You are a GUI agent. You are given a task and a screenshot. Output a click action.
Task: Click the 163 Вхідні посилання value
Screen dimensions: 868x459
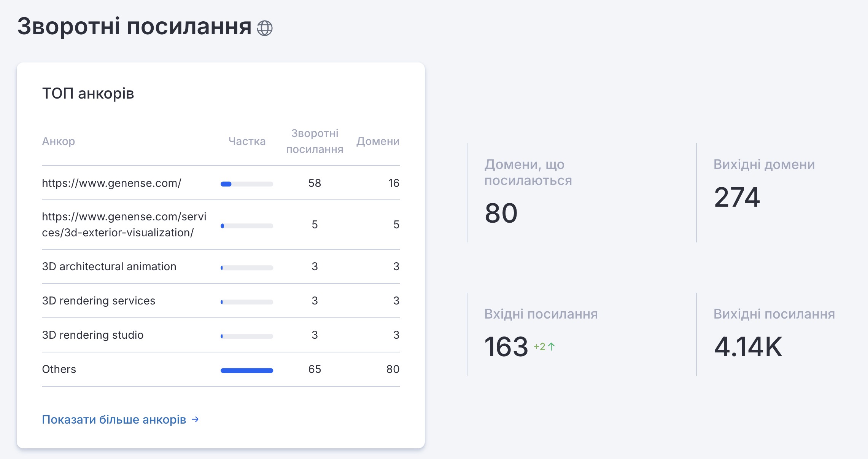click(506, 347)
